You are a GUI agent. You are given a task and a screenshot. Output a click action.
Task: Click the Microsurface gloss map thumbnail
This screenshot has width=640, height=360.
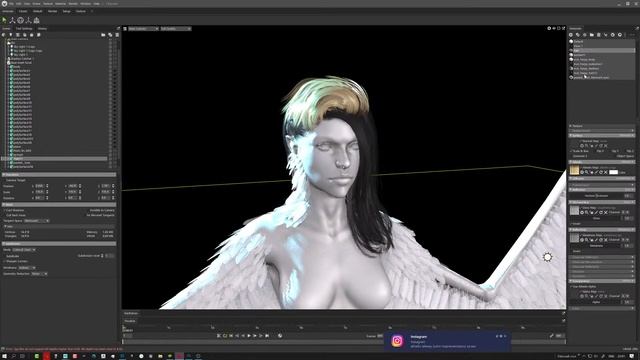coord(574,210)
